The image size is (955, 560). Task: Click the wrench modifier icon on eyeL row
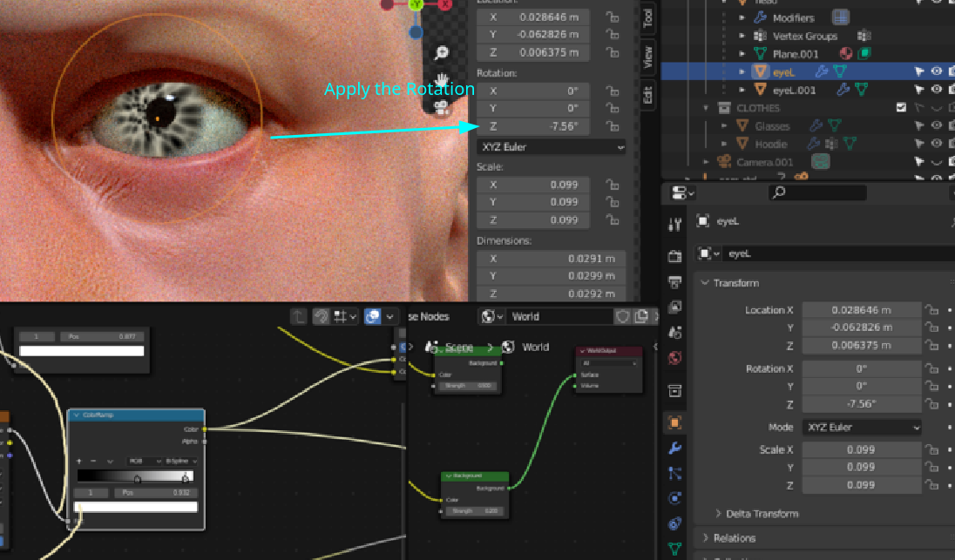point(821,71)
